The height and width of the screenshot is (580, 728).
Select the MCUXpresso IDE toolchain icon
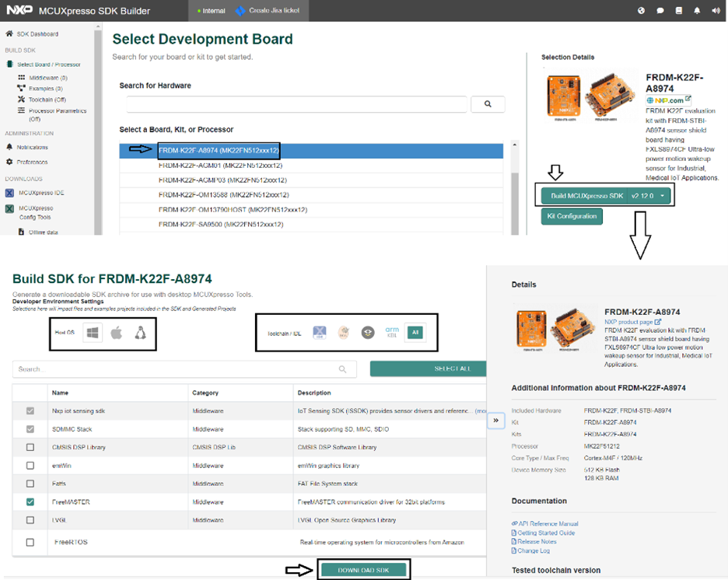319,332
